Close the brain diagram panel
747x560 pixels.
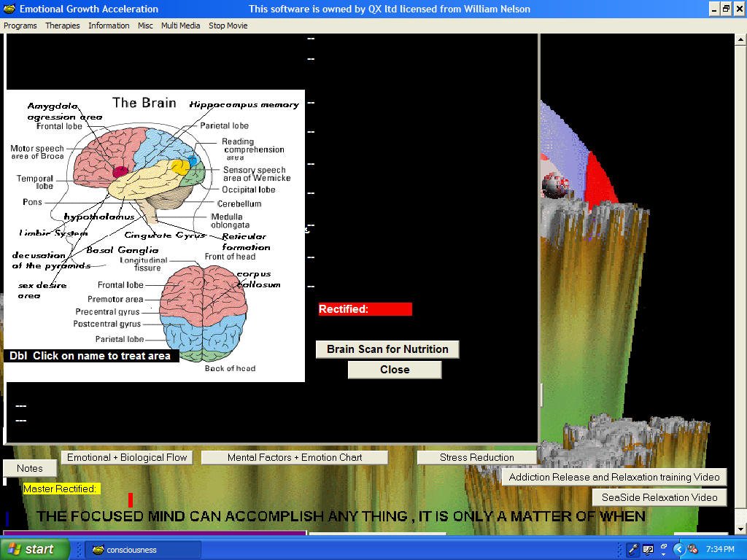(x=394, y=370)
